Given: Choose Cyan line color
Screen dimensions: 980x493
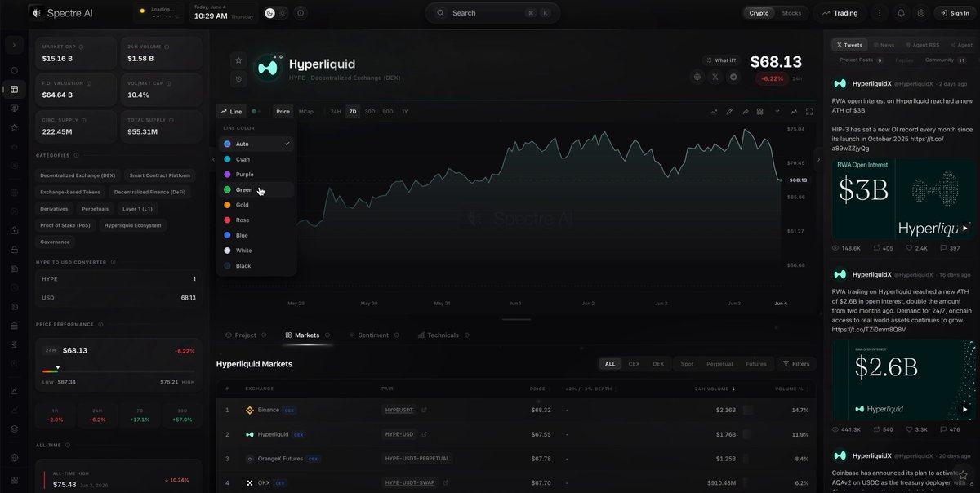Looking at the screenshot, I should [x=256, y=159].
